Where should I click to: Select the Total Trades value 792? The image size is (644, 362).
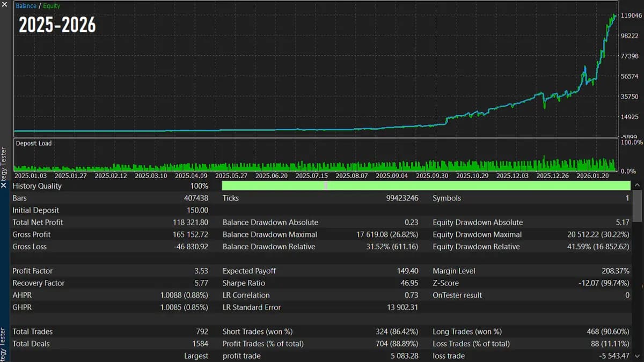(x=202, y=331)
